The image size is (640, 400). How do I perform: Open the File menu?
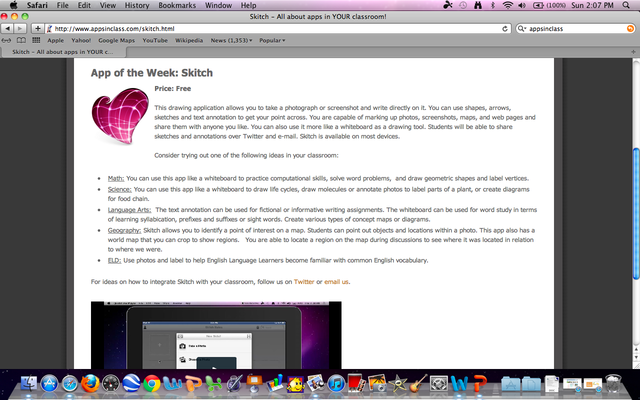[62, 5]
